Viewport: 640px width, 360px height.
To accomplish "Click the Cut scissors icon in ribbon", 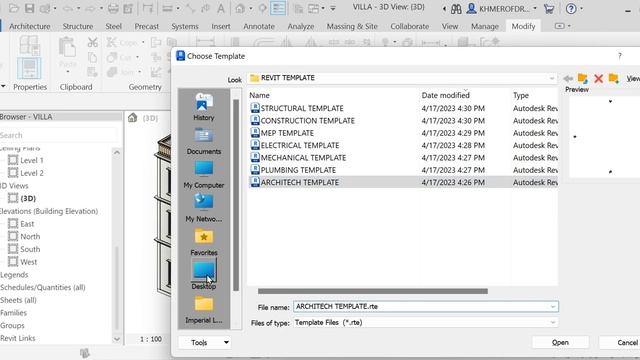I will (93, 42).
